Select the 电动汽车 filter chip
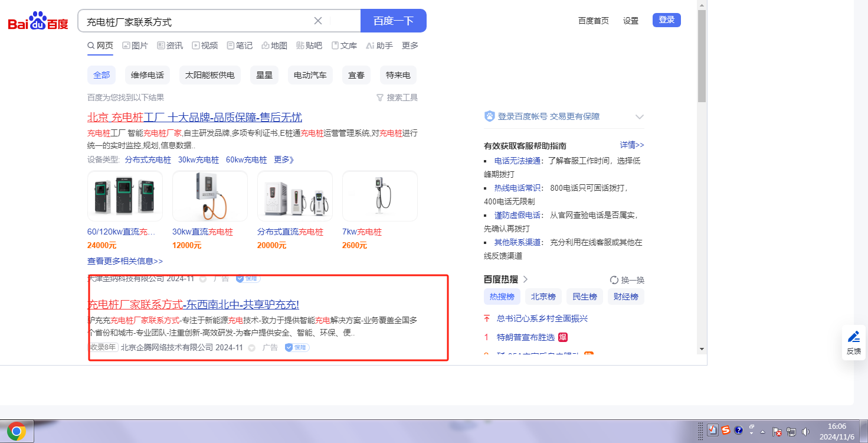The width and height of the screenshot is (868, 443). 310,75
